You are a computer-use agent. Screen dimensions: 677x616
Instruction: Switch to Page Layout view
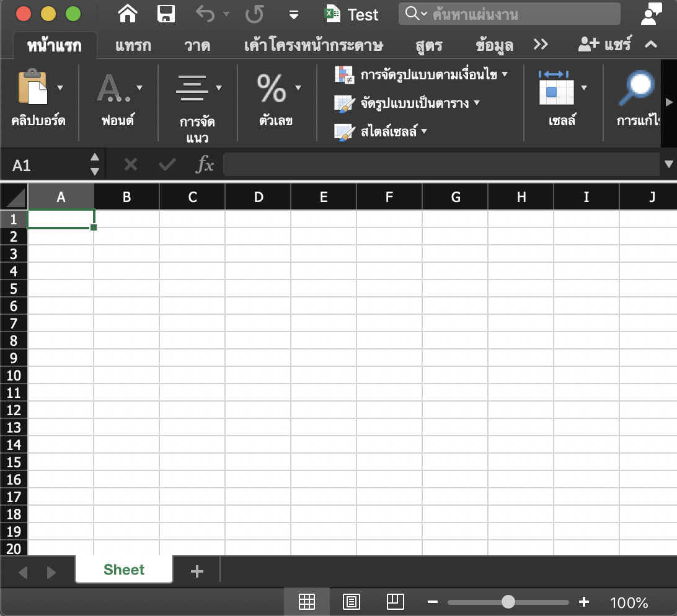pyautogui.click(x=351, y=601)
